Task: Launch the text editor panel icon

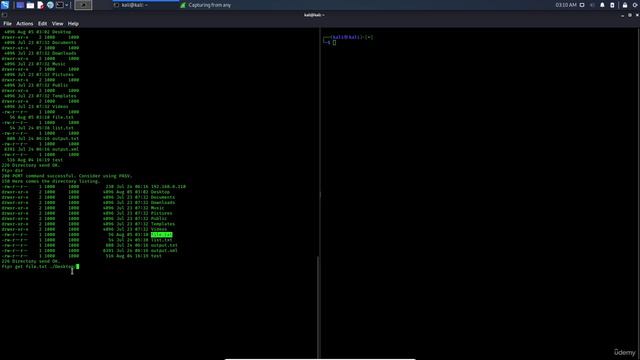Action: [40, 5]
